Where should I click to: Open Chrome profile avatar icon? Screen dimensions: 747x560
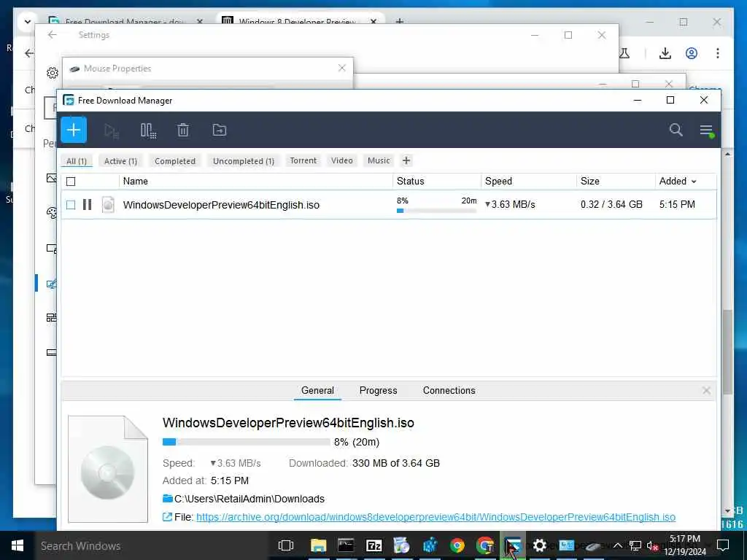tap(692, 53)
